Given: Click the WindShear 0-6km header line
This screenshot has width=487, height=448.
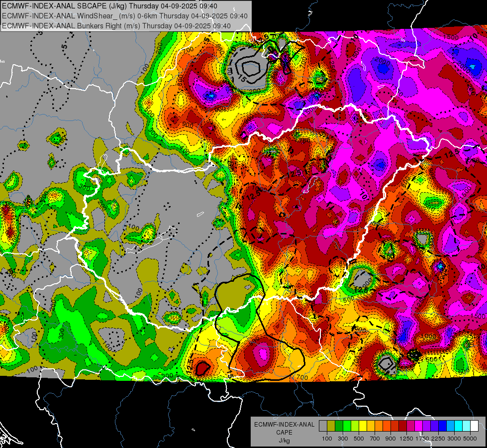Looking at the screenshot, I should coord(125,16).
